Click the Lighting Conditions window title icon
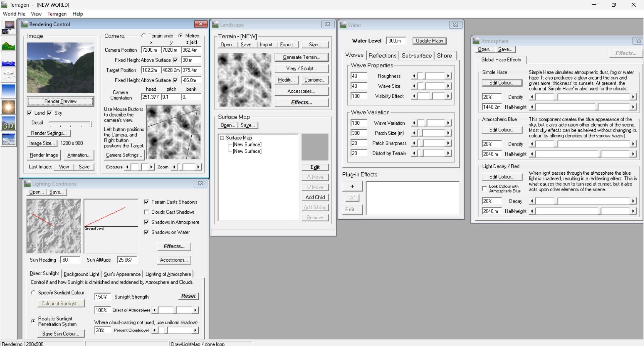 (28, 184)
